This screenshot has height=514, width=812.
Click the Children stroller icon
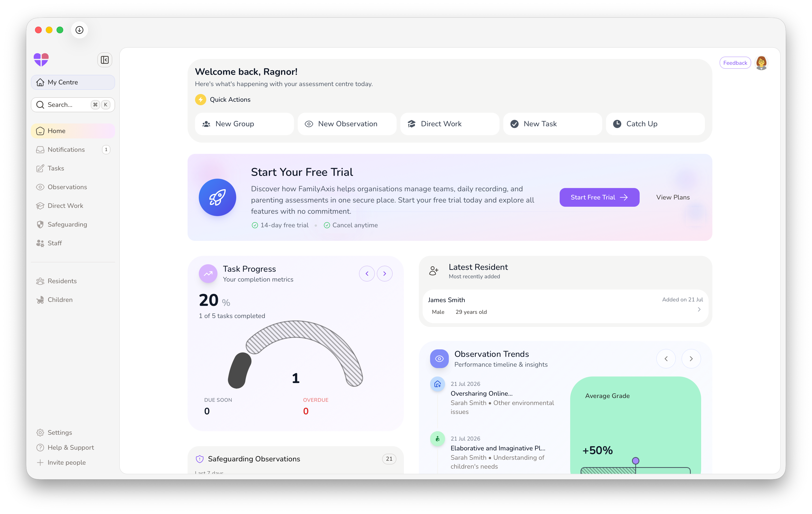(40, 300)
